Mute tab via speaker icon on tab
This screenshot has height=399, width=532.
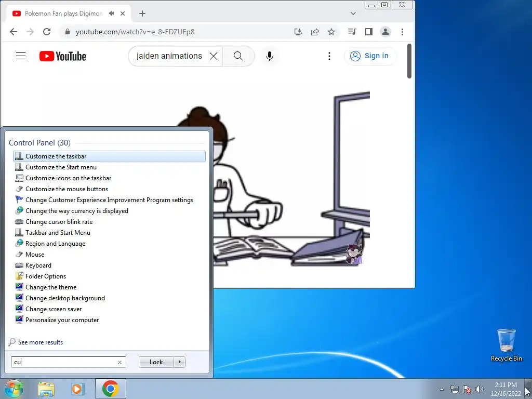click(x=111, y=14)
